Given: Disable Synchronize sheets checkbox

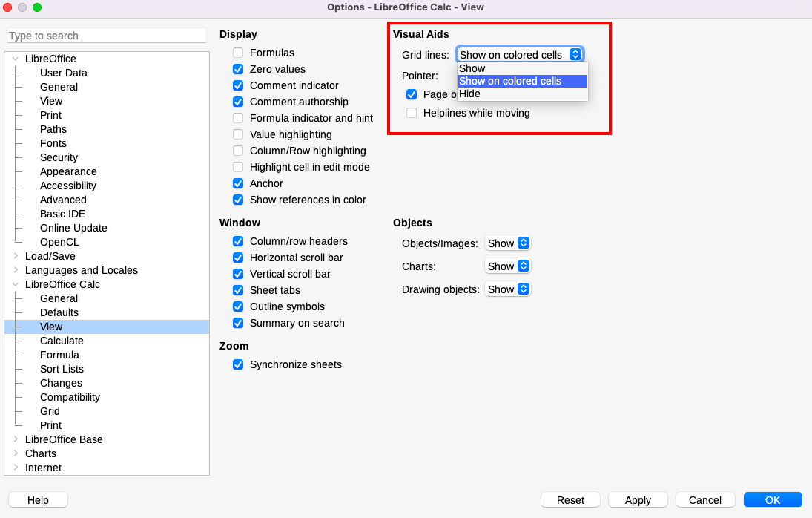Looking at the screenshot, I should (238, 364).
